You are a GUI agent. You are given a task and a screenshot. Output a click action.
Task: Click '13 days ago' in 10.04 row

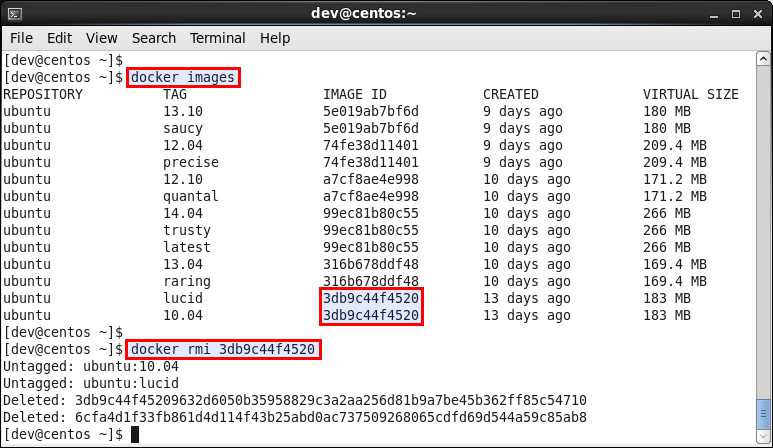[527, 315]
